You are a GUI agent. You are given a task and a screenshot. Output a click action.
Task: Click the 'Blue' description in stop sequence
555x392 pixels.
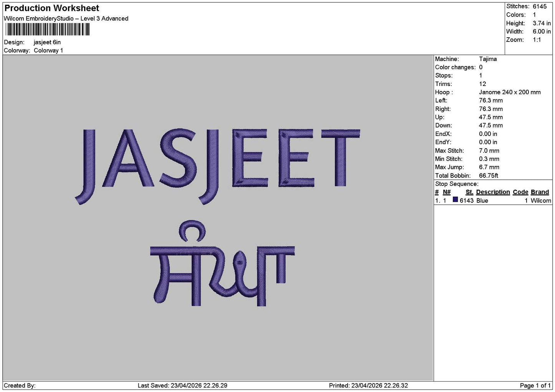coord(482,200)
